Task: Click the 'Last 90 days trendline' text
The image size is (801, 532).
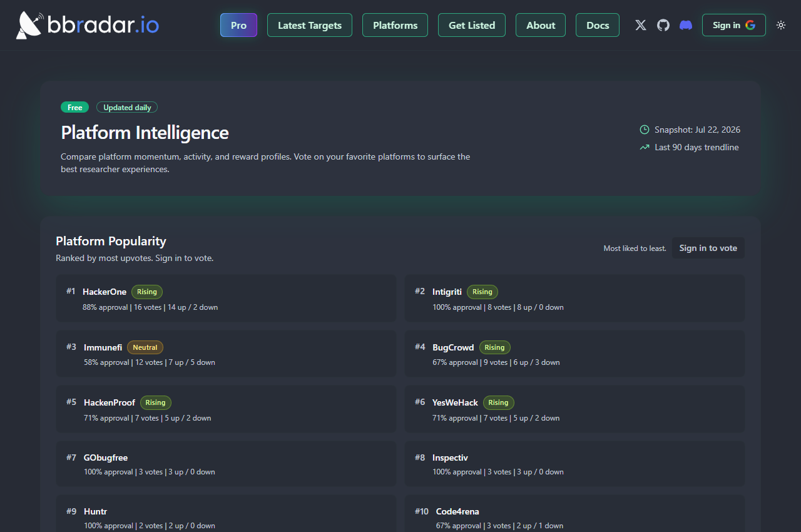Action: click(696, 148)
